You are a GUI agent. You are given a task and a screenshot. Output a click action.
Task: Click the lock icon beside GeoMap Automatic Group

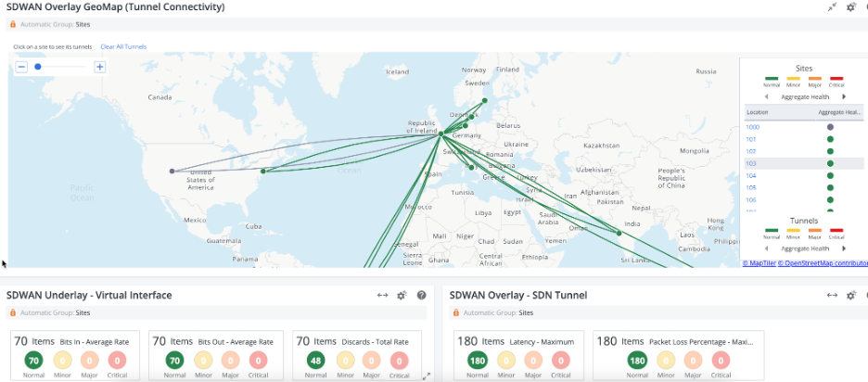[x=13, y=24]
